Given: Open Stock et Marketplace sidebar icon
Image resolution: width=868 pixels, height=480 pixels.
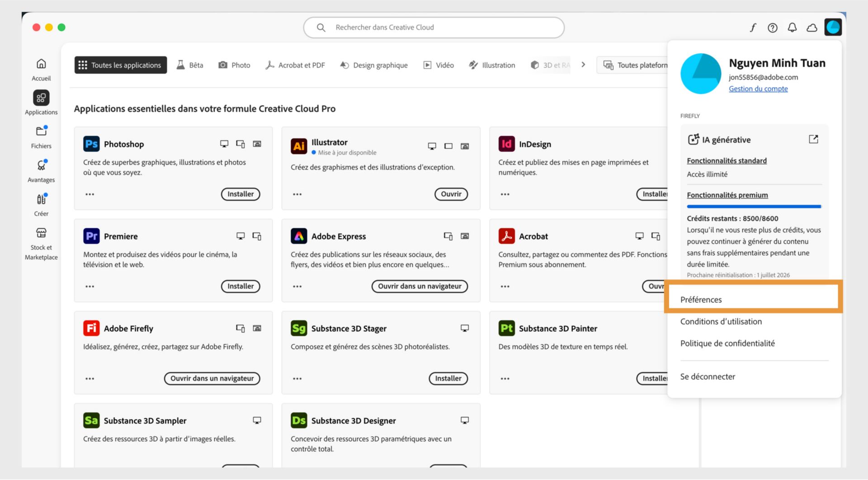Looking at the screenshot, I should 41,233.
